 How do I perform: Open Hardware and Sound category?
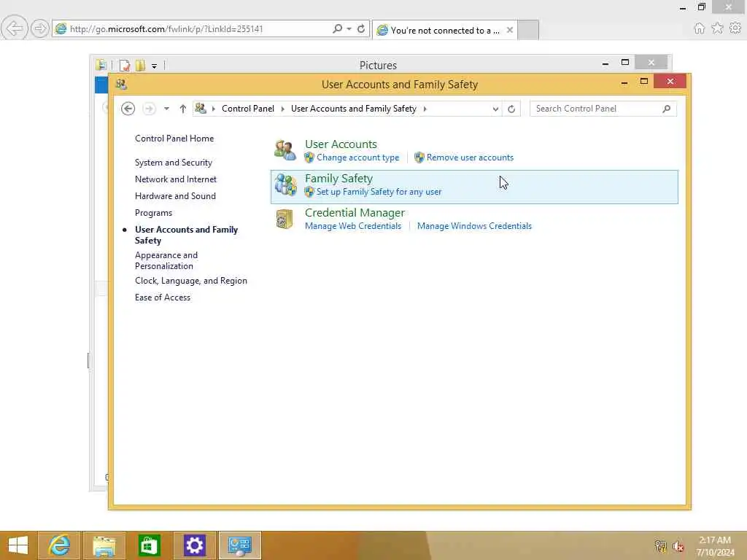[175, 195]
